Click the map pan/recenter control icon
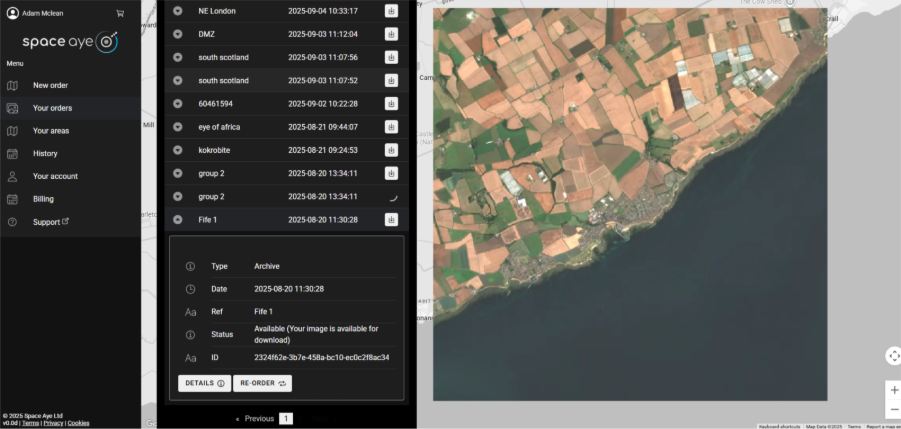Screen dimensions: 901x429 coord(893,356)
